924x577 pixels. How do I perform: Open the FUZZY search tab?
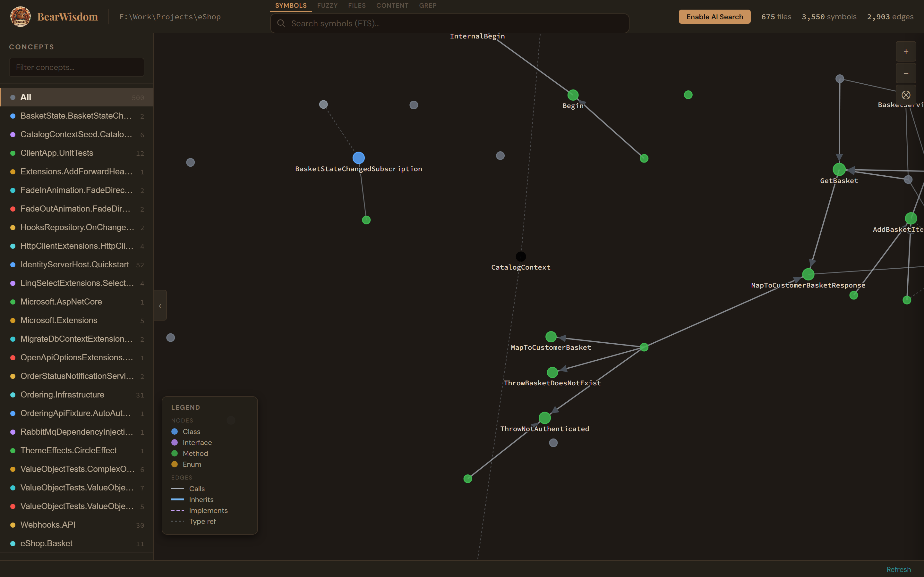pos(327,5)
